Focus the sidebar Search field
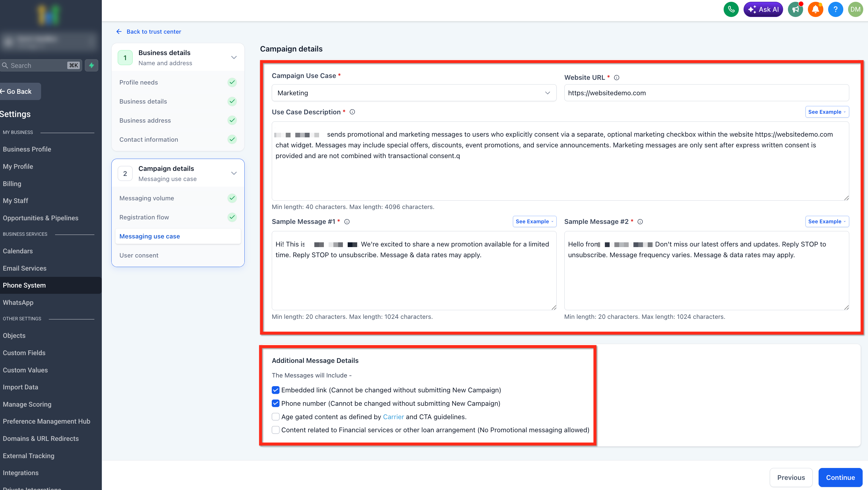 [41, 65]
